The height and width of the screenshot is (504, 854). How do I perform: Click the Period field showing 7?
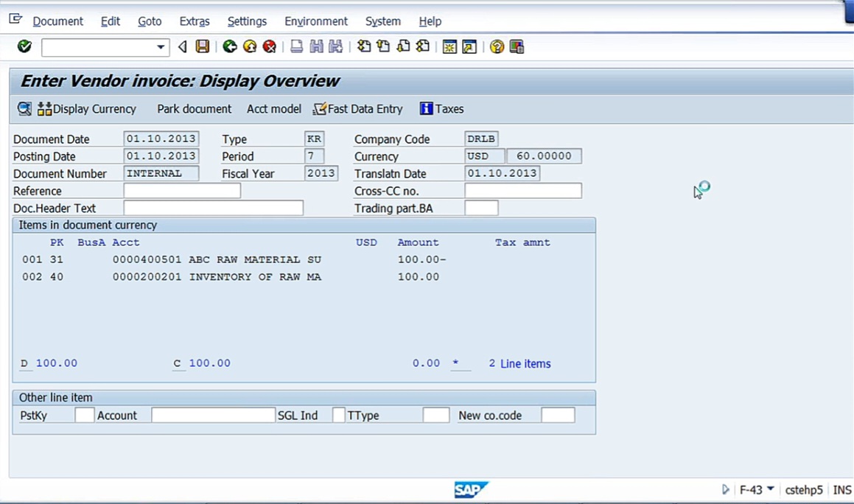(x=314, y=155)
